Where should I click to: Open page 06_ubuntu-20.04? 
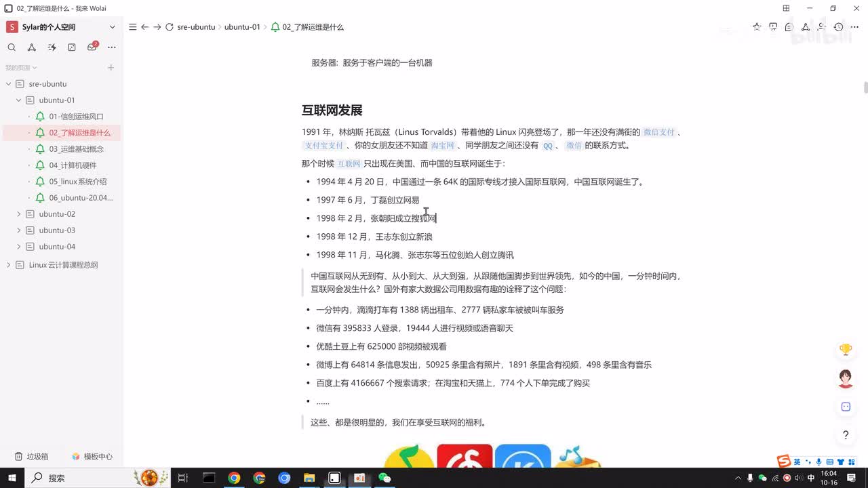(81, 198)
